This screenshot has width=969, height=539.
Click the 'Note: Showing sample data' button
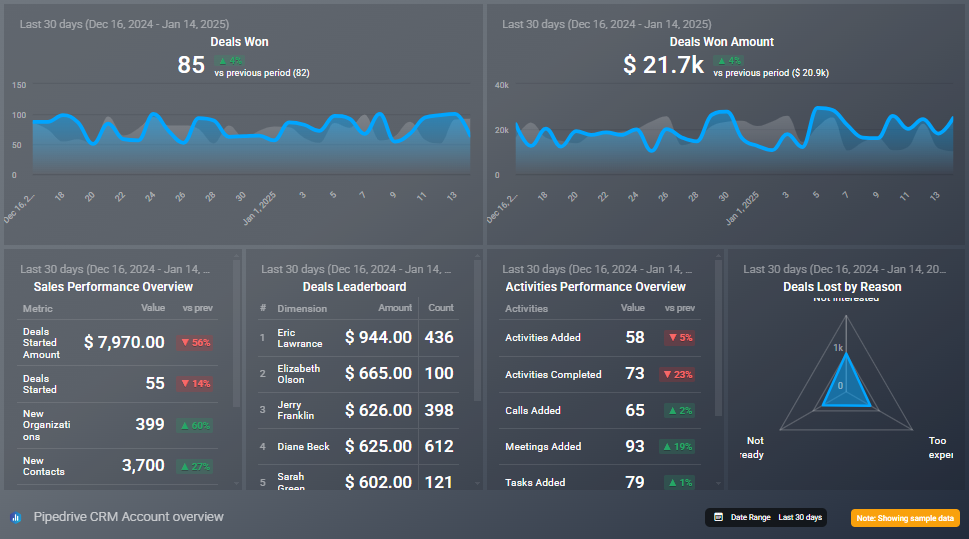905,518
